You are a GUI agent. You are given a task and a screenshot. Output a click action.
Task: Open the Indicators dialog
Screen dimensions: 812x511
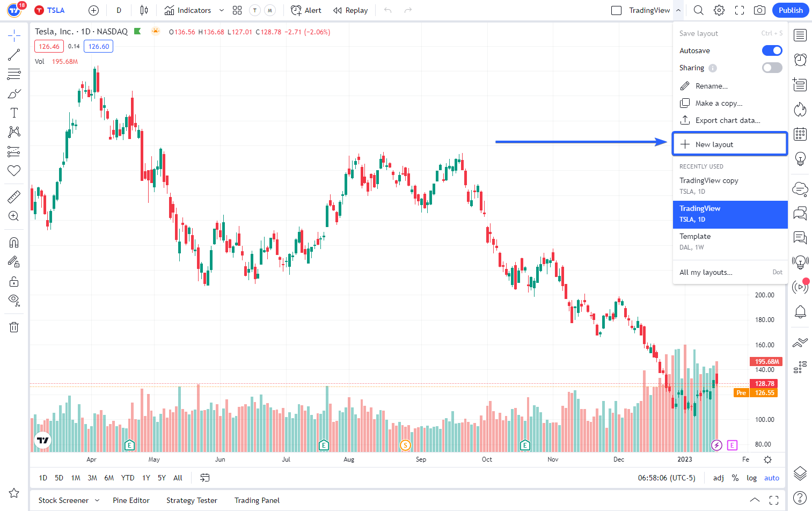pos(187,10)
